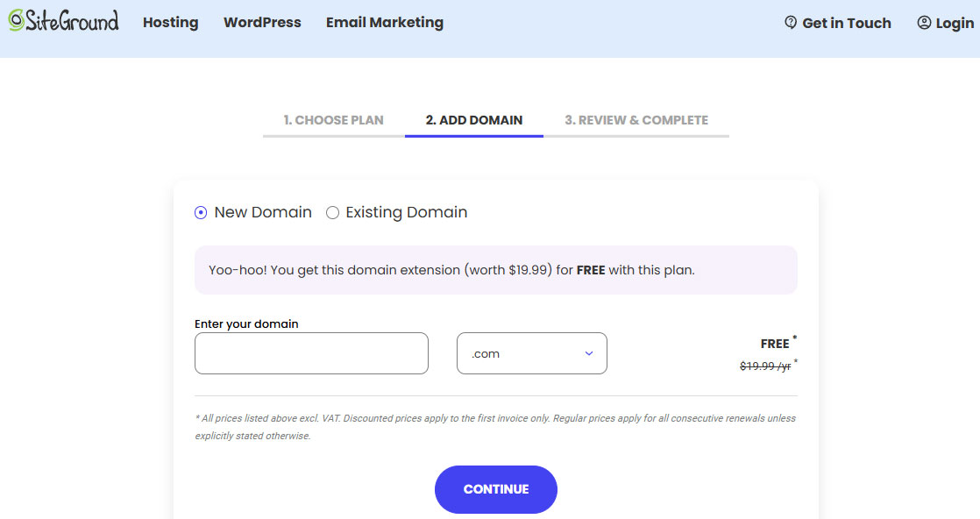Select the New Domain radio button
This screenshot has width=980, height=519.
(201, 213)
